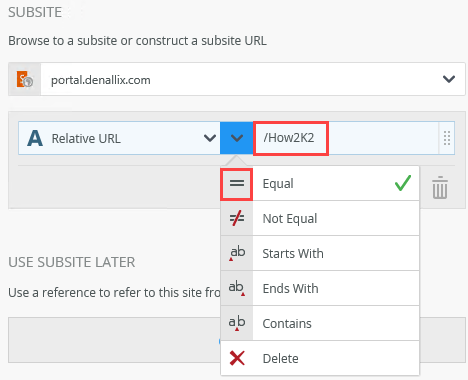Collapse the blue operator dropdown chevron
The width and height of the screenshot is (468, 380).
[x=236, y=138]
